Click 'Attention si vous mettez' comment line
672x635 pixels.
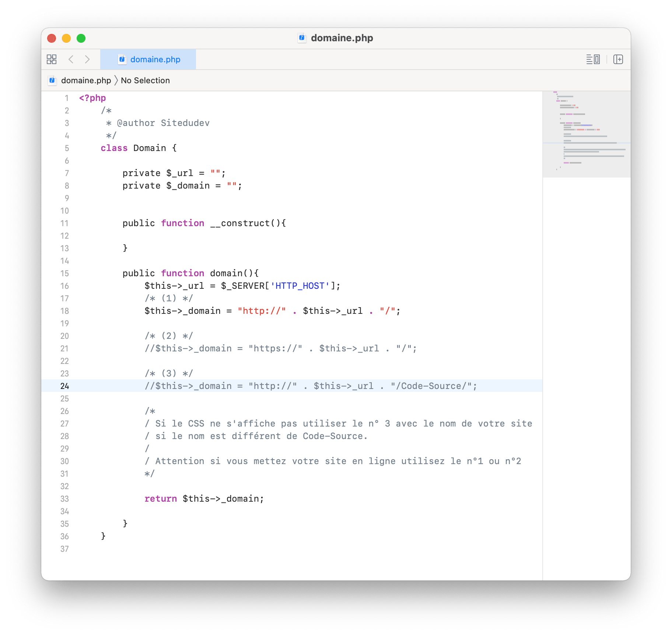(x=333, y=461)
